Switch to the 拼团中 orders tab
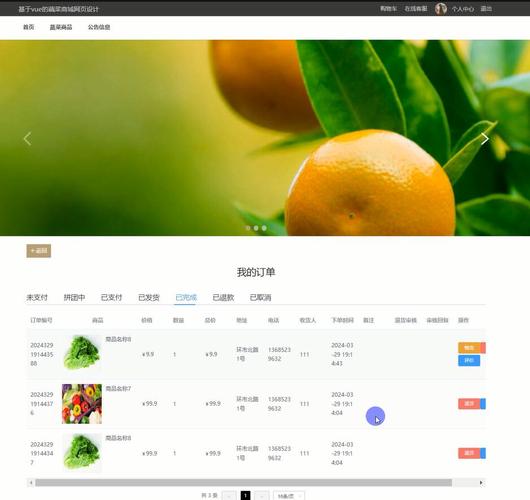530x500 pixels. click(74, 297)
